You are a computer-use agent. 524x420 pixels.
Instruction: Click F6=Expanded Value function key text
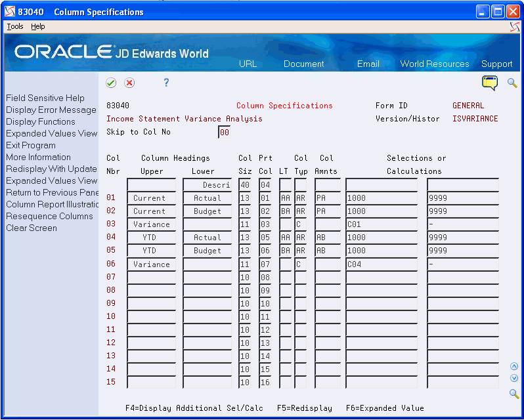pos(385,408)
